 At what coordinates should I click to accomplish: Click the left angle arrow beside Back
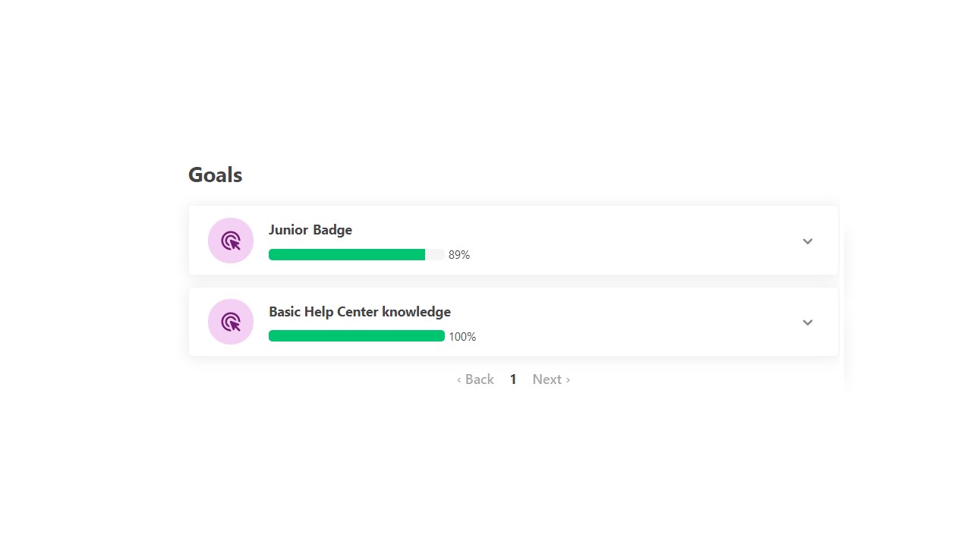tap(459, 380)
